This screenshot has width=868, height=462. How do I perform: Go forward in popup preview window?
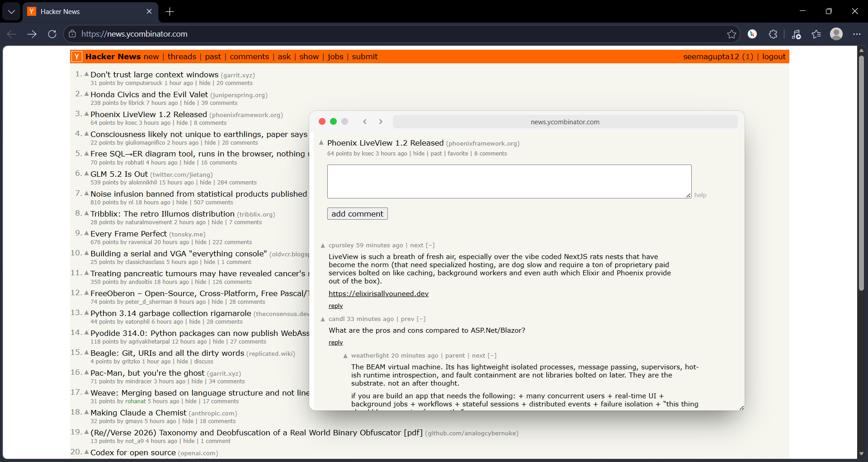(x=381, y=122)
